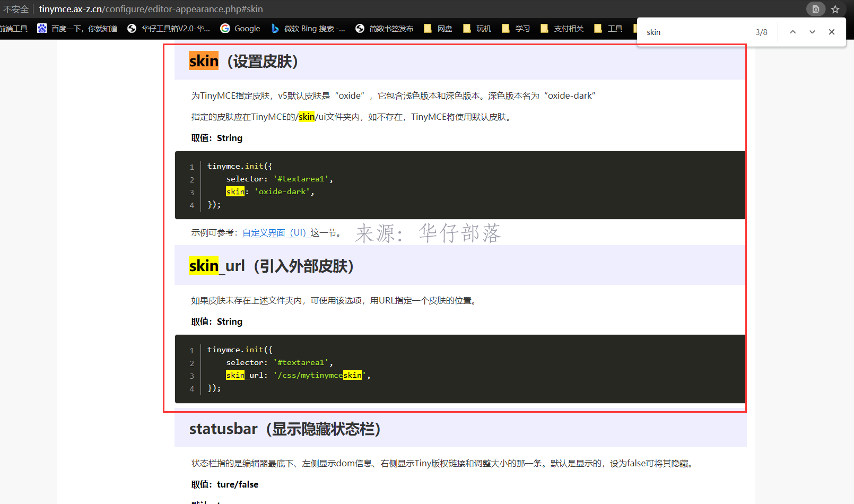The height and width of the screenshot is (504, 854).
Task: Open the 玩机 bookmark folder
Action: click(477, 29)
